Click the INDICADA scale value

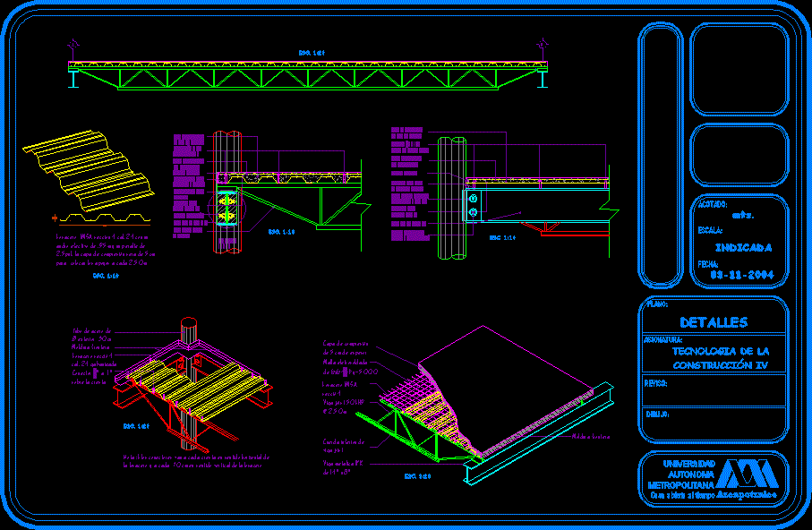coord(742,248)
